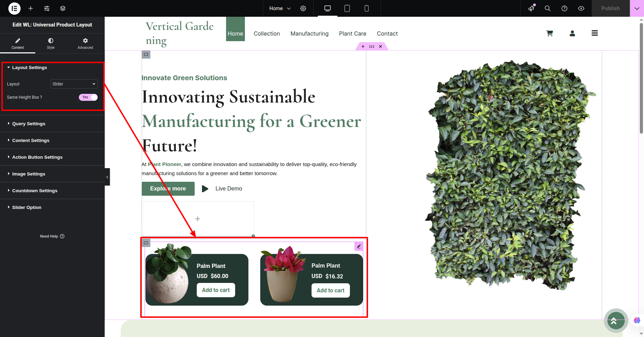644x337 pixels.
Task: Open the Layout dropdown set to Slider
Action: pos(74,84)
